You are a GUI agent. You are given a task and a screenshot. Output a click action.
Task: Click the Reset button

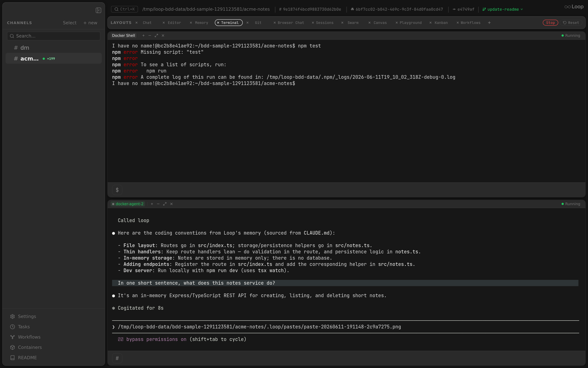(x=571, y=23)
